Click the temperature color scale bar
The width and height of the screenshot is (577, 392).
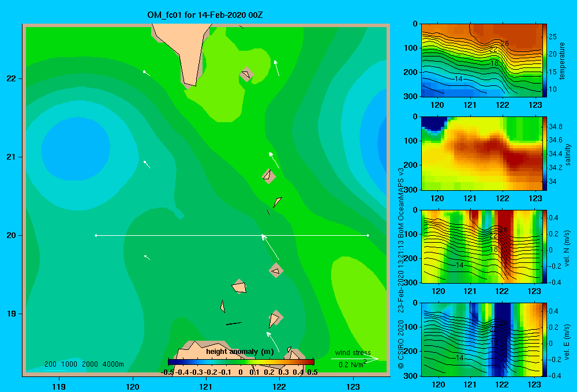click(x=545, y=61)
